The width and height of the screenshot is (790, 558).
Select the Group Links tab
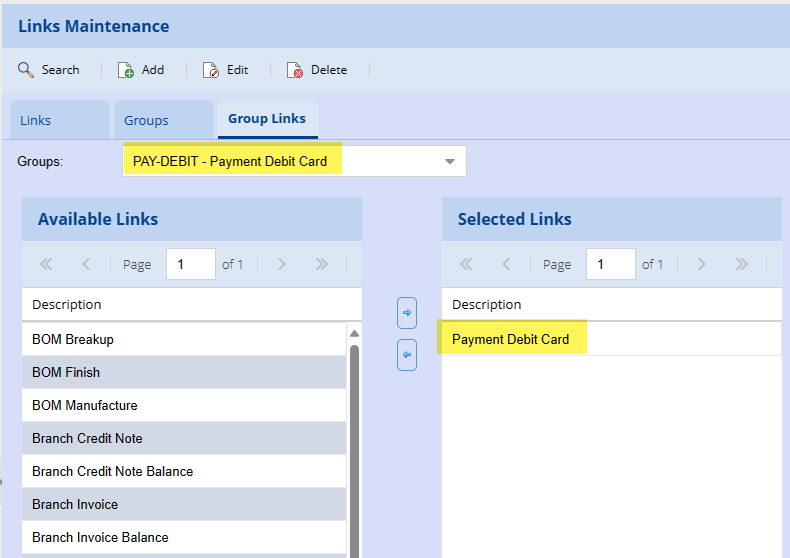[267, 119]
